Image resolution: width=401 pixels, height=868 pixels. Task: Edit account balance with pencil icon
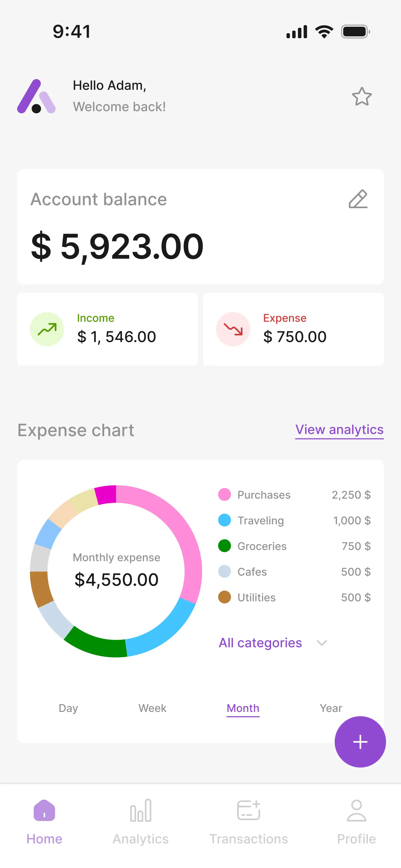click(x=358, y=199)
